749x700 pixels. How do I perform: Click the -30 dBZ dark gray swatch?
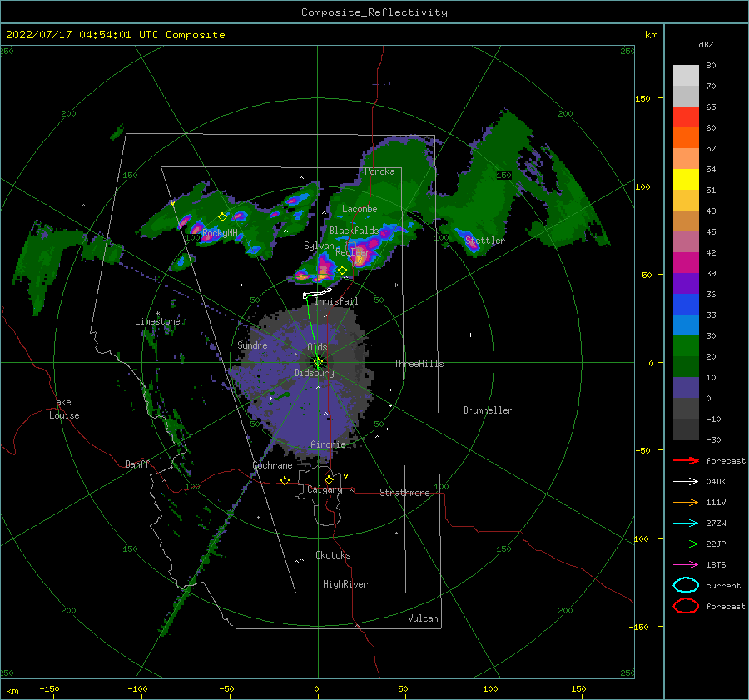pyautogui.click(x=686, y=429)
